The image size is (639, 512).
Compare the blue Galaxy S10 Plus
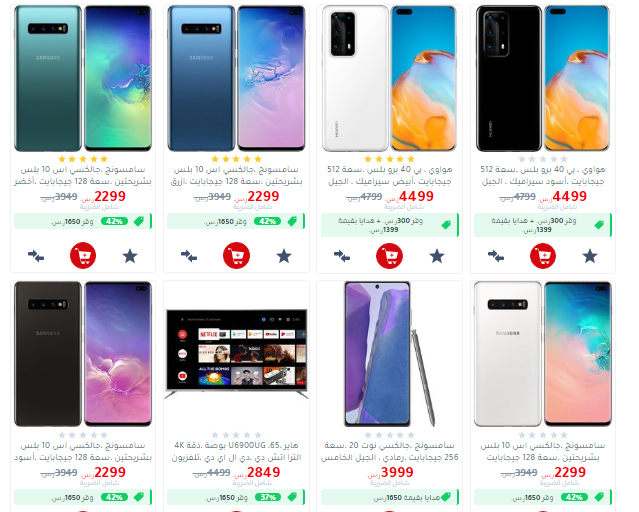tap(189, 256)
